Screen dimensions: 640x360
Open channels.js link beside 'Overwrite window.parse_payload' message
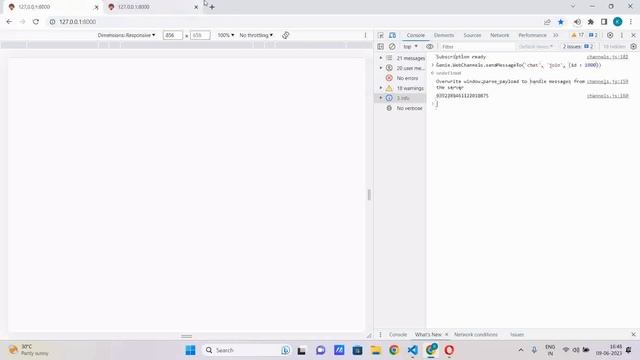pyautogui.click(x=607, y=81)
